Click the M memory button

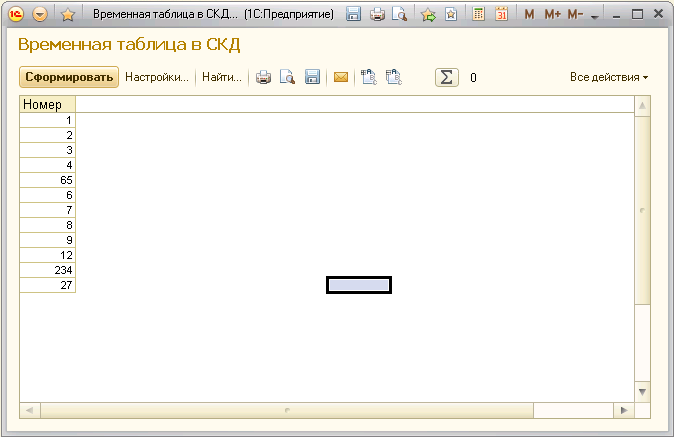[530, 15]
